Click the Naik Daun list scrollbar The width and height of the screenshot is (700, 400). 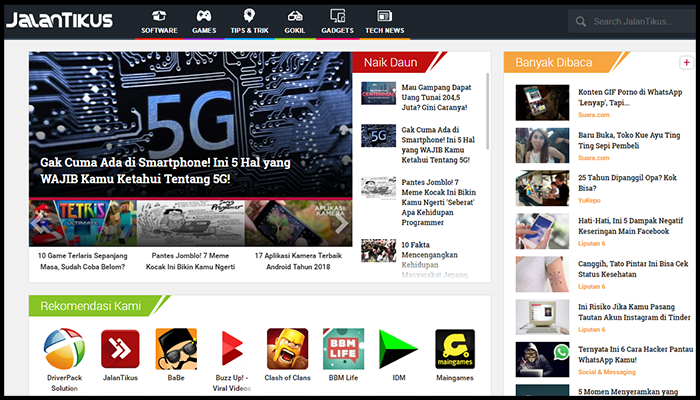pos(487,110)
